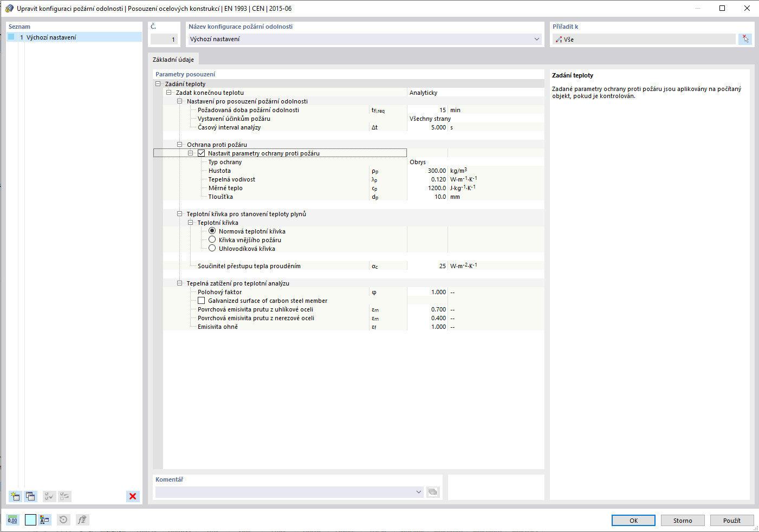This screenshot has width=759, height=532.
Task: Select Normová teplotní křivka option
Action: [212, 231]
